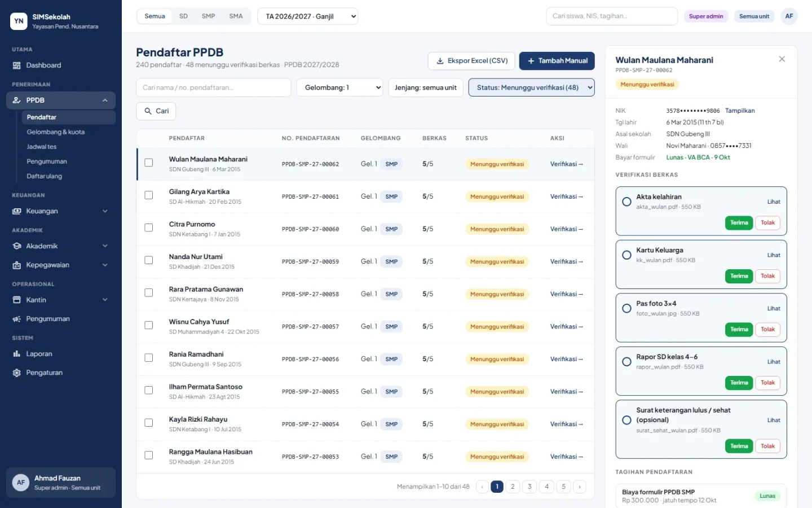Click the PPDB person icon in sidebar

click(17, 100)
